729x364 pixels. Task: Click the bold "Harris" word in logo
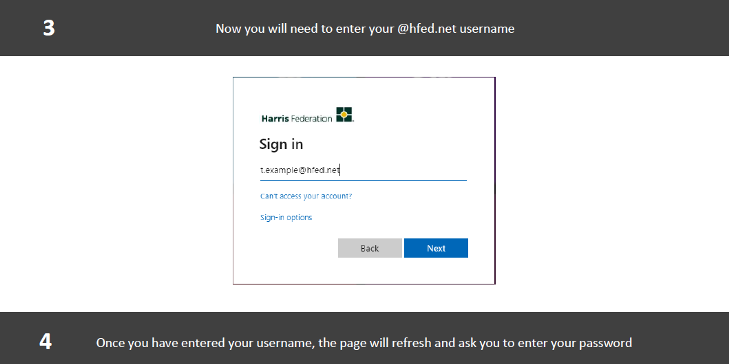(x=275, y=119)
